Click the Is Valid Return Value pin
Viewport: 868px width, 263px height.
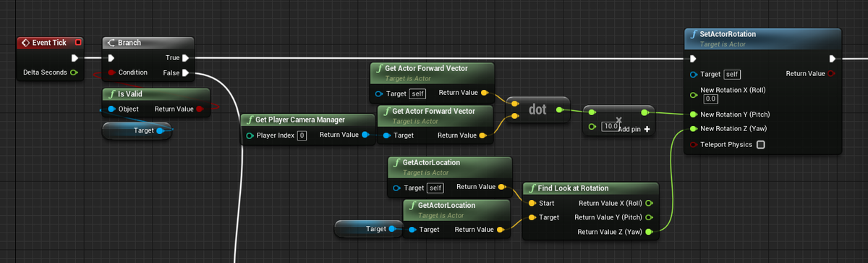pyautogui.click(x=200, y=109)
